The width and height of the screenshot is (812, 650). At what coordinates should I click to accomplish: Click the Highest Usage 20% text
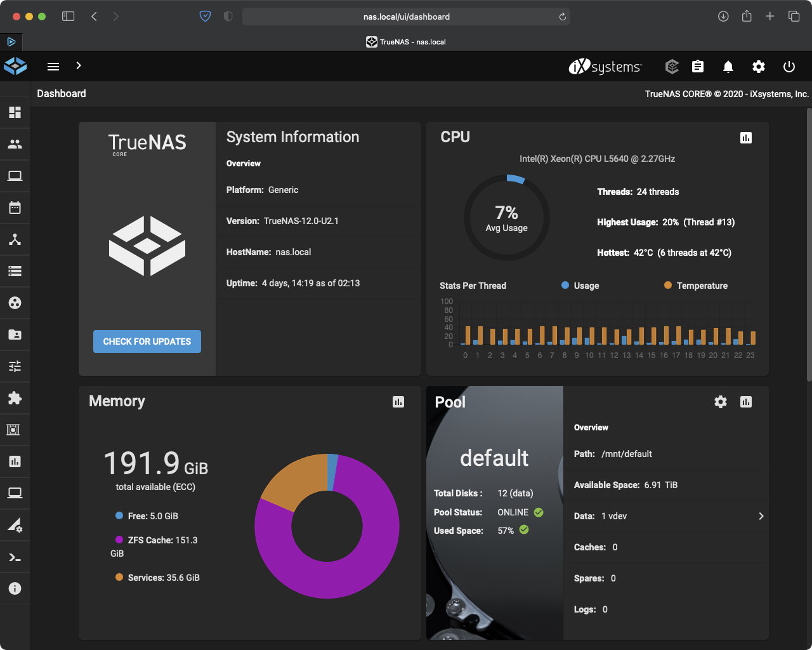(666, 222)
